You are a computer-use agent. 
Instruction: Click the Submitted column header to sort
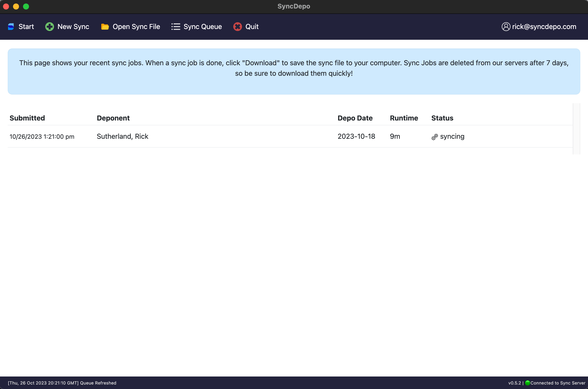click(x=27, y=118)
